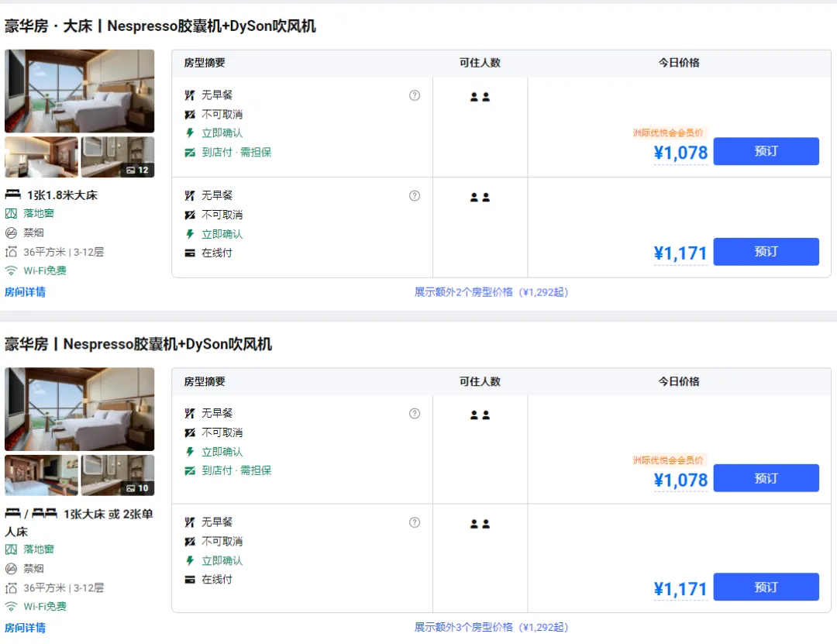This screenshot has height=644, width=837.
Task: Click the Wi-Fi免费 icon under 豪华房·大床
Action: 11,270
